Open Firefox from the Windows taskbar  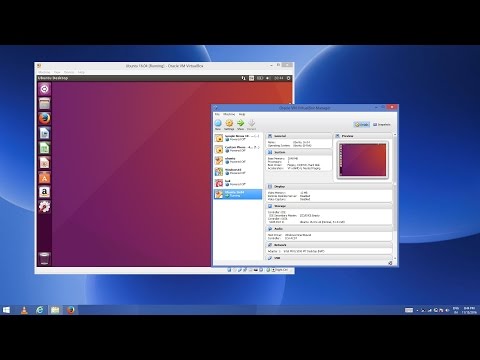pos(71,310)
